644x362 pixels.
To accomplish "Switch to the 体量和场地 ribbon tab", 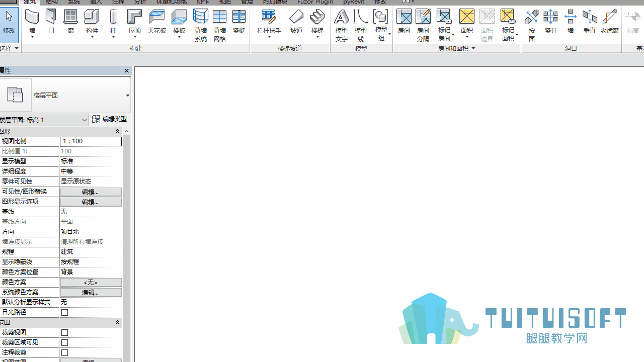I will point(171,2).
